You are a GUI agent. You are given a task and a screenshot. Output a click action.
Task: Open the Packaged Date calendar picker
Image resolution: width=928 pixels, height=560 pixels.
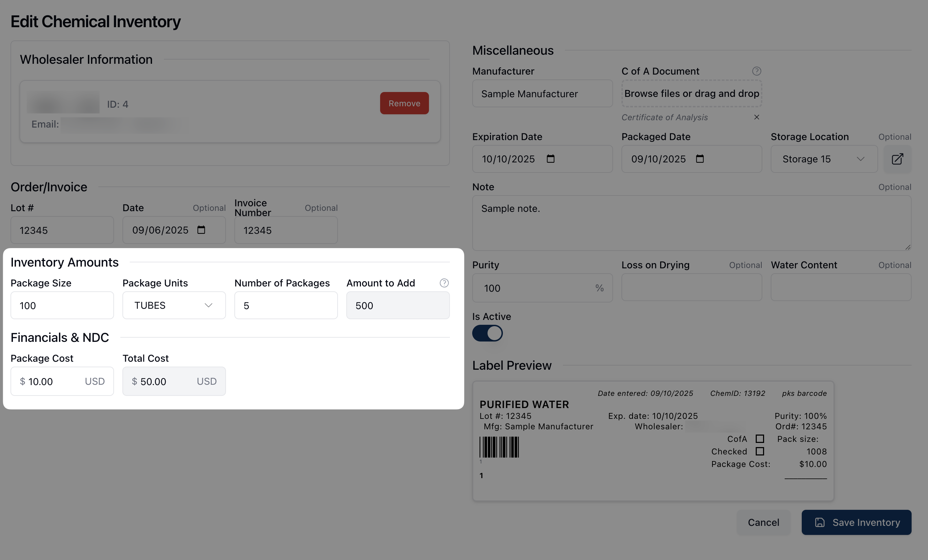tap(699, 159)
